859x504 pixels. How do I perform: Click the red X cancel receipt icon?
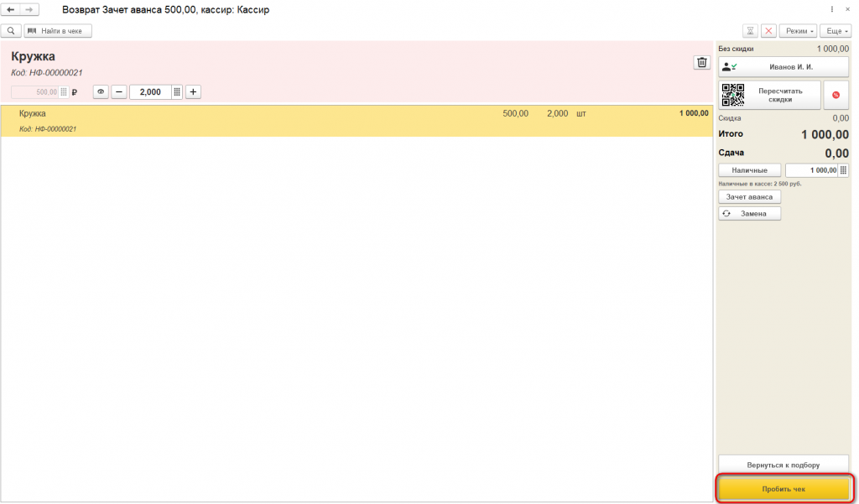coord(768,31)
